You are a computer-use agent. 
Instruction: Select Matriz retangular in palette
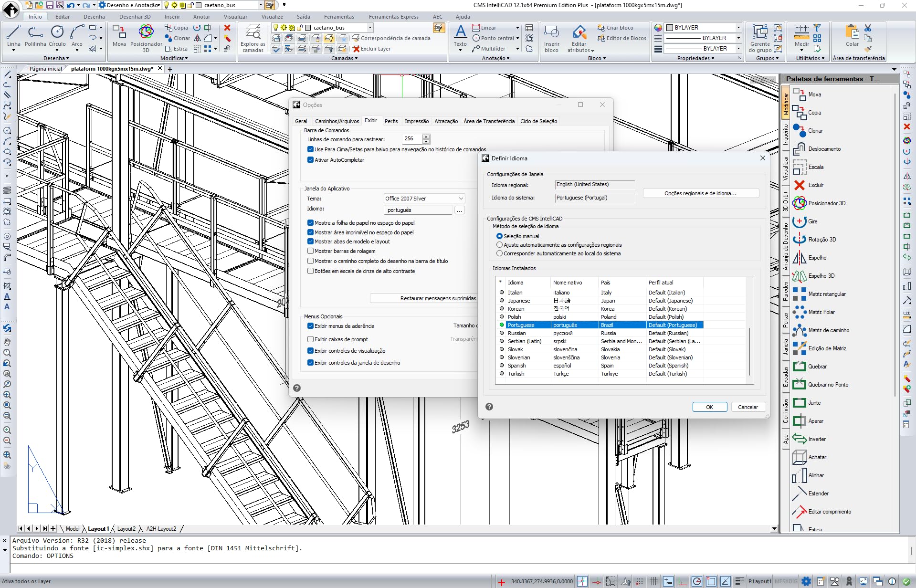819,294
